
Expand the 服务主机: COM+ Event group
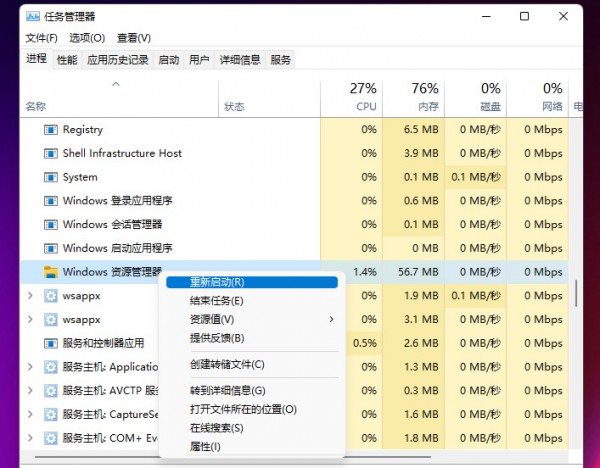[30, 438]
